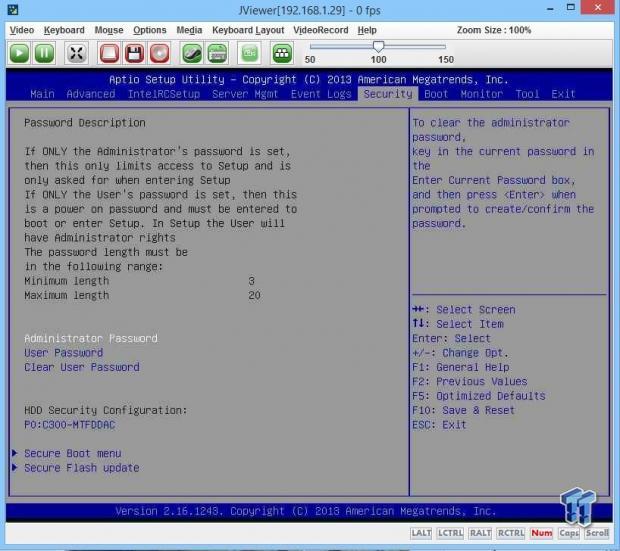Click the red hard disk redirection icon
The height and width of the screenshot is (551, 620).
click(109, 53)
